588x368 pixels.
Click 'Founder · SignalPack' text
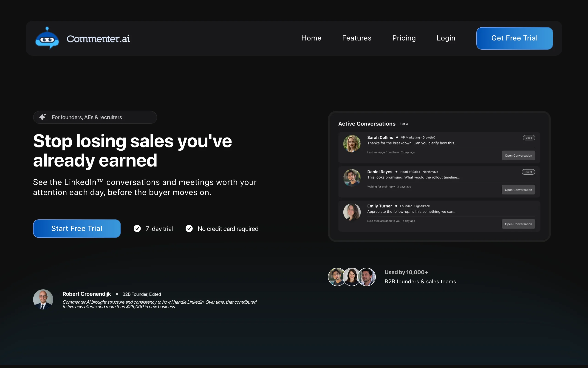click(x=415, y=206)
